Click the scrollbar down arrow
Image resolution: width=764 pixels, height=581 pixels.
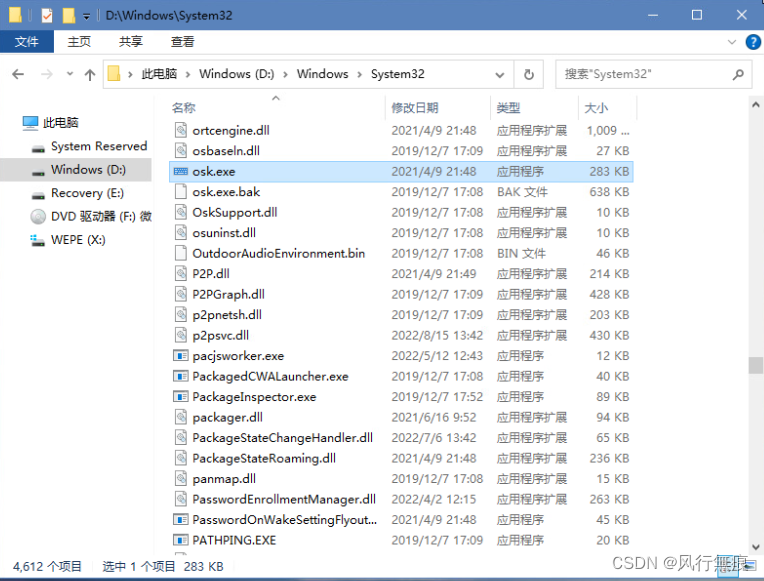click(x=756, y=547)
